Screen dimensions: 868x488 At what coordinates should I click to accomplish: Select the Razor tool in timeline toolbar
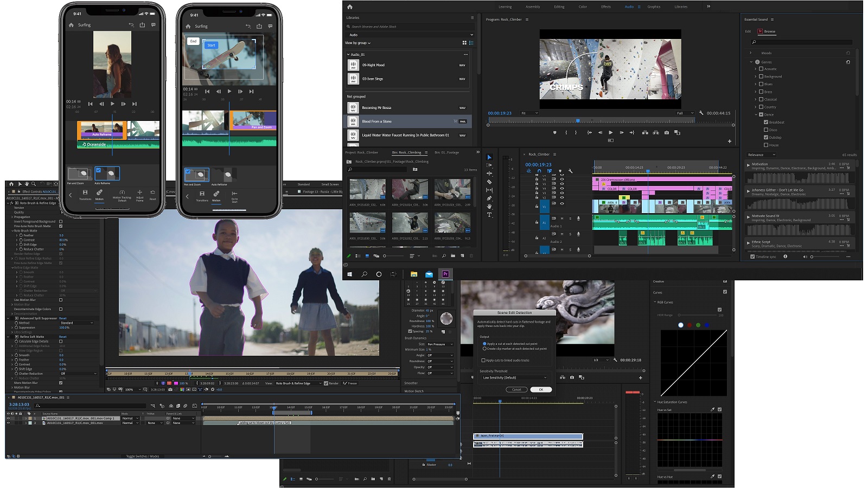tap(489, 182)
